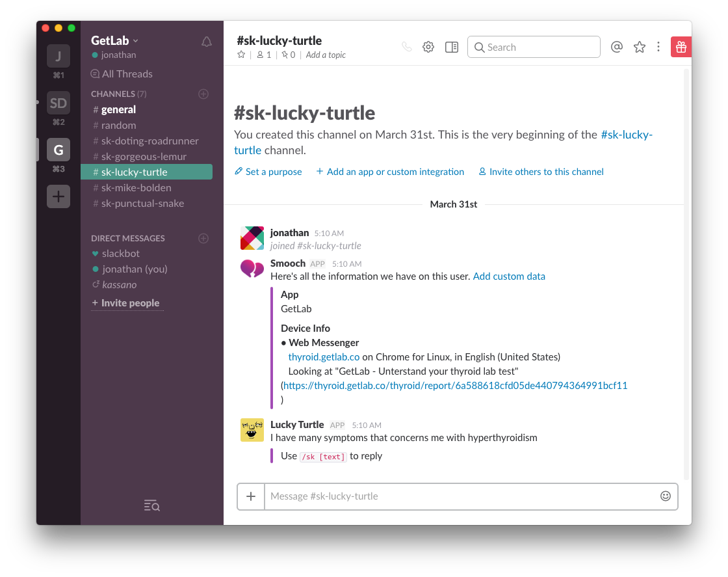Click the Add custom data link
Image resolution: width=728 pixels, height=577 pixels.
pos(509,276)
